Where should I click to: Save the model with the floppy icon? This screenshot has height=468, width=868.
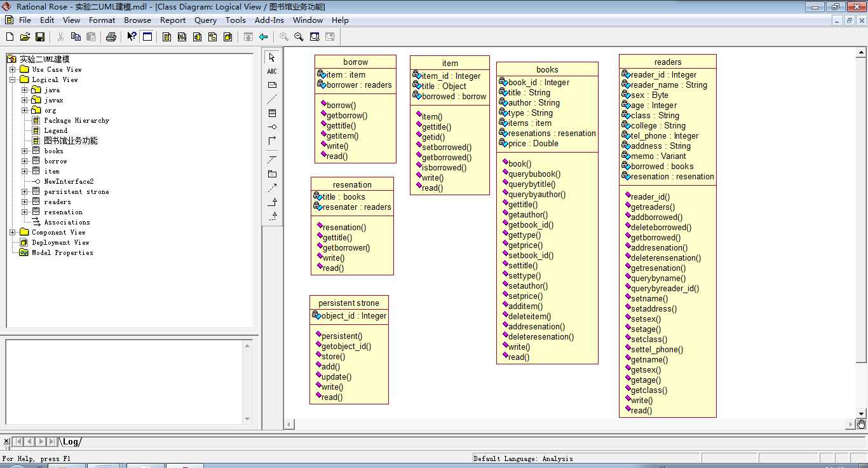click(40, 37)
